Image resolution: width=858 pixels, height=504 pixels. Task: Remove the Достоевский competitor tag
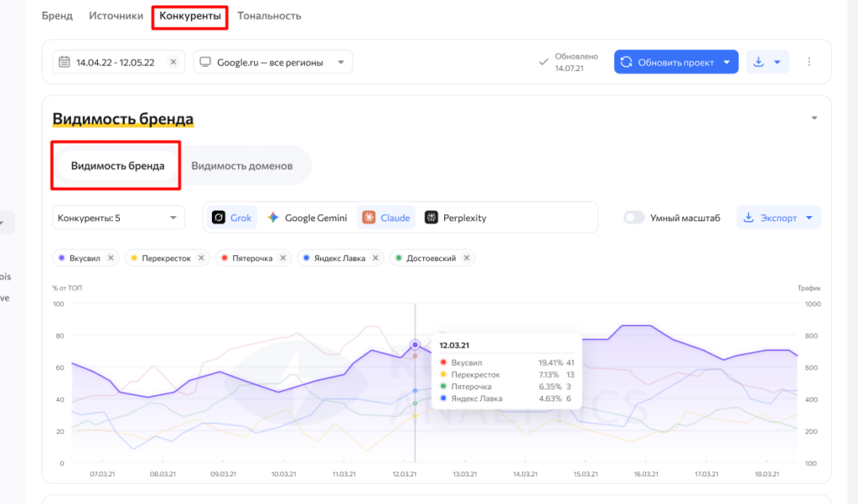pos(467,259)
